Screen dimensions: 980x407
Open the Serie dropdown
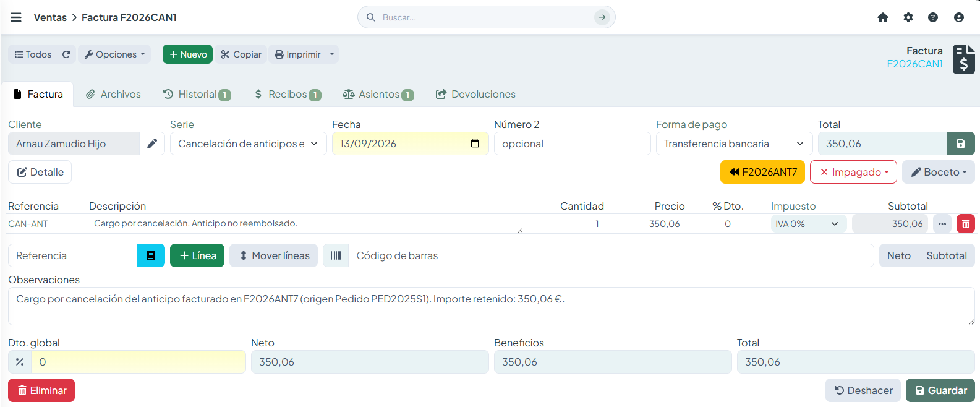[249, 144]
